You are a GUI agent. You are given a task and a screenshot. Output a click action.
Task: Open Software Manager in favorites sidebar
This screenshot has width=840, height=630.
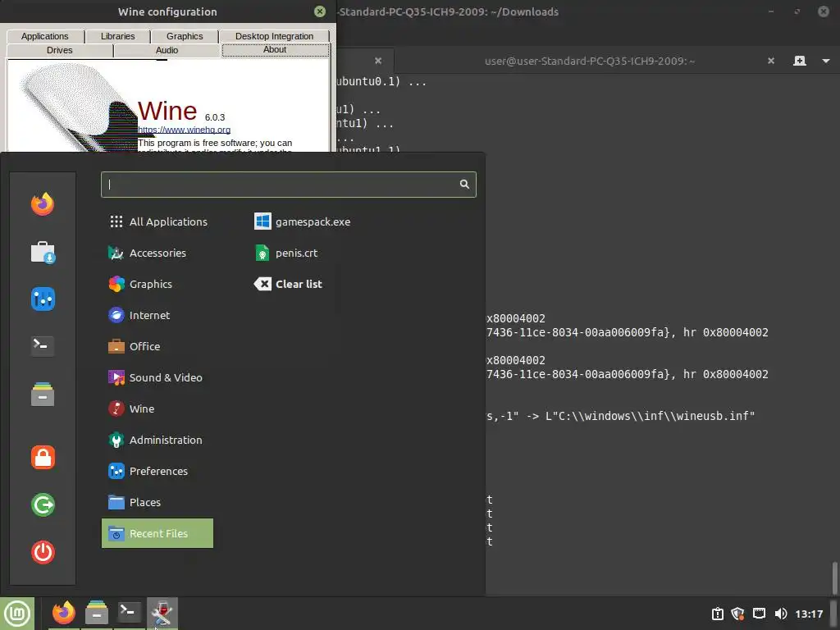(43, 252)
